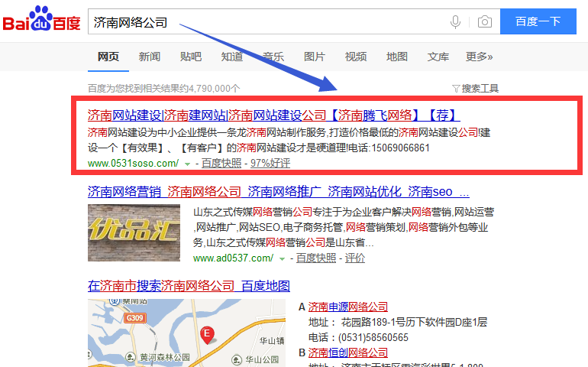Click the red E marker on map

[x=207, y=335]
